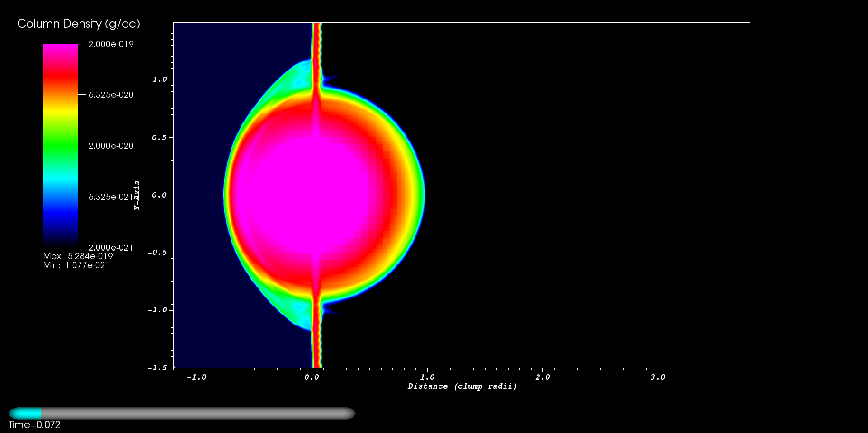
Task: Click the x-axis tick label -1.0
Action: coord(196,377)
